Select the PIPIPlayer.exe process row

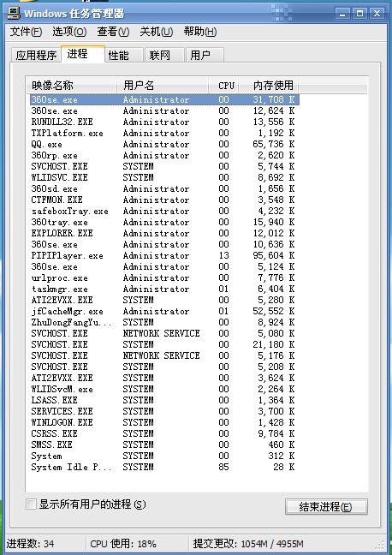[x=164, y=255]
